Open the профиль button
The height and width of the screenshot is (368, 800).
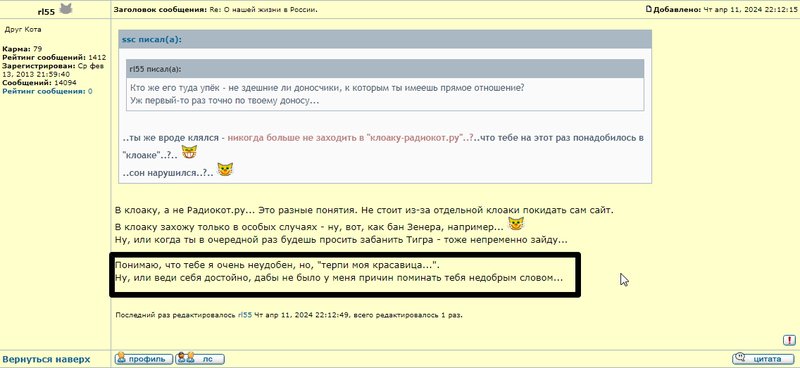coord(143,359)
